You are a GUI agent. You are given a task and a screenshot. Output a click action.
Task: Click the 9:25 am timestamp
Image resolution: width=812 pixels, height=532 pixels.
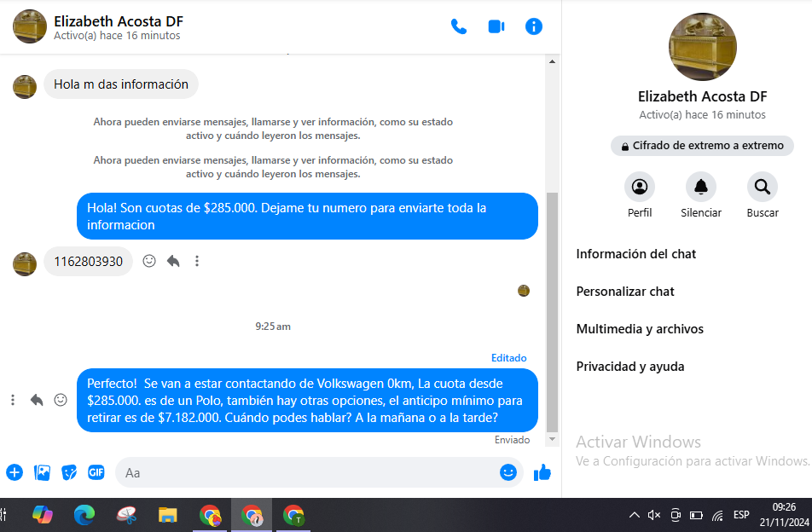[273, 327]
